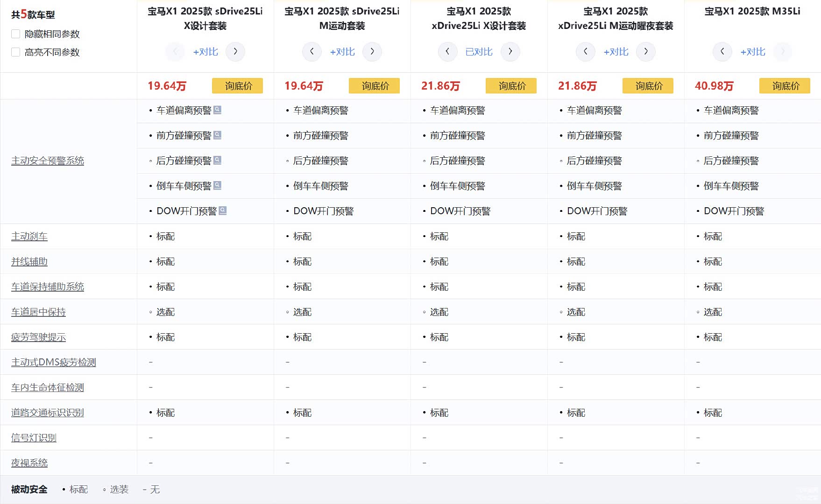821x504 pixels.
Task: Toggle 高亮不同参数 checkbox
Action: coord(16,52)
